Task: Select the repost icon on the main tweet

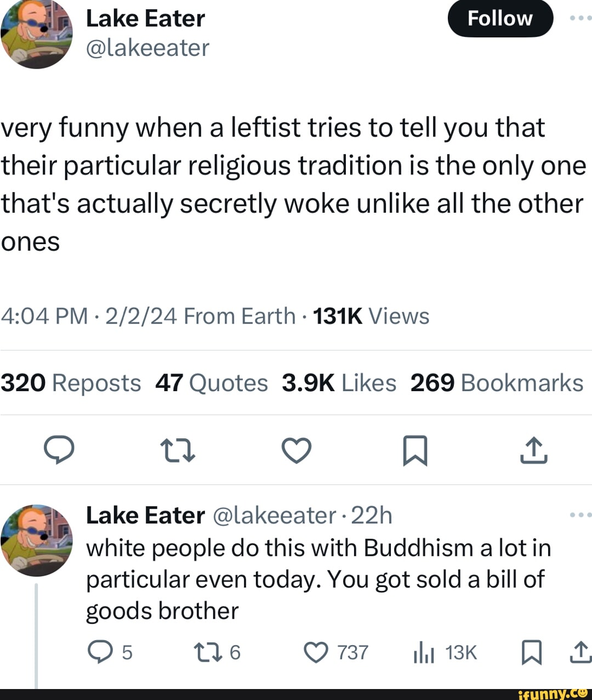Action: click(178, 451)
